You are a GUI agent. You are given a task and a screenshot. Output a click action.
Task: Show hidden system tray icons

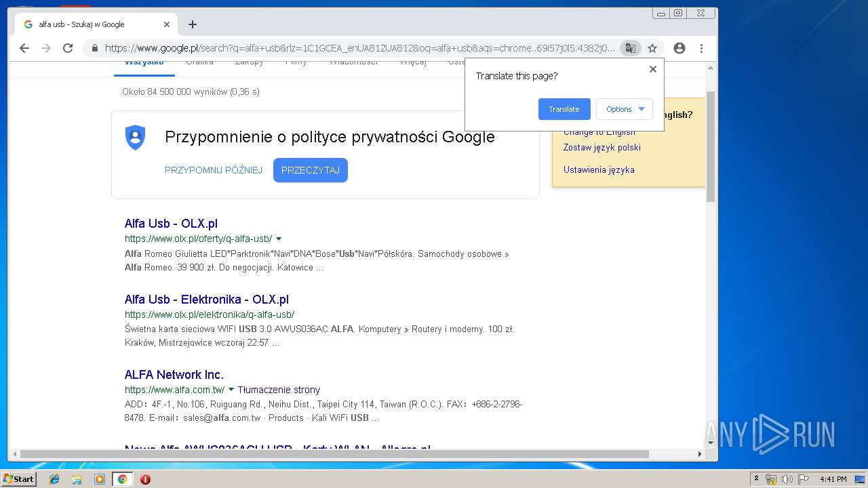[x=756, y=479]
